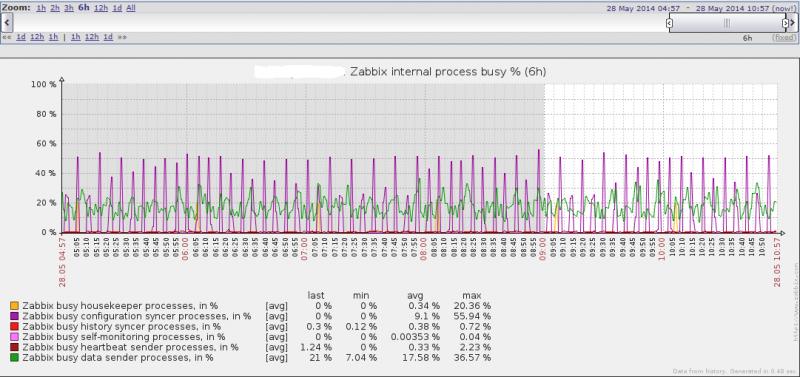The width and height of the screenshot is (800, 377).
Task: Click the "max" column header
Action: coord(472,295)
